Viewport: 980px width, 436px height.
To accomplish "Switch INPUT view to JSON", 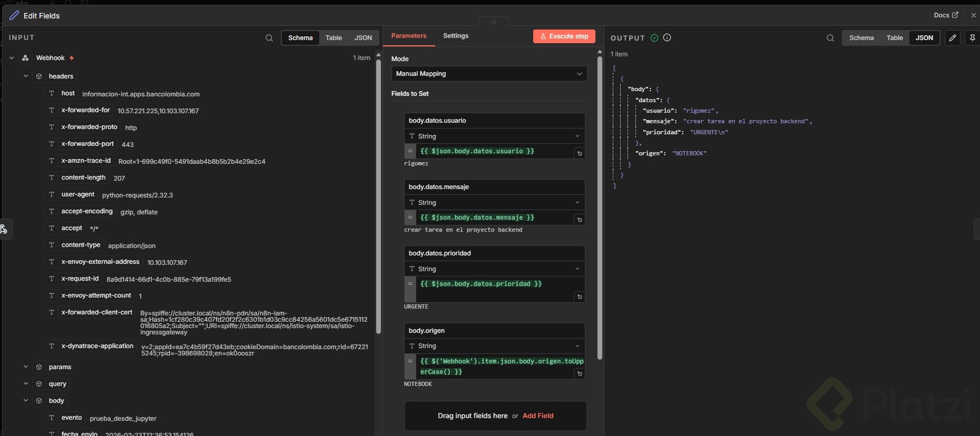I will 363,38.
